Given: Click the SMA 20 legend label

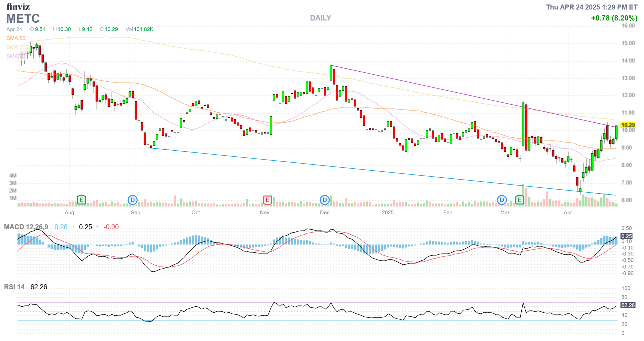Looking at the screenshot, I should (16, 56).
